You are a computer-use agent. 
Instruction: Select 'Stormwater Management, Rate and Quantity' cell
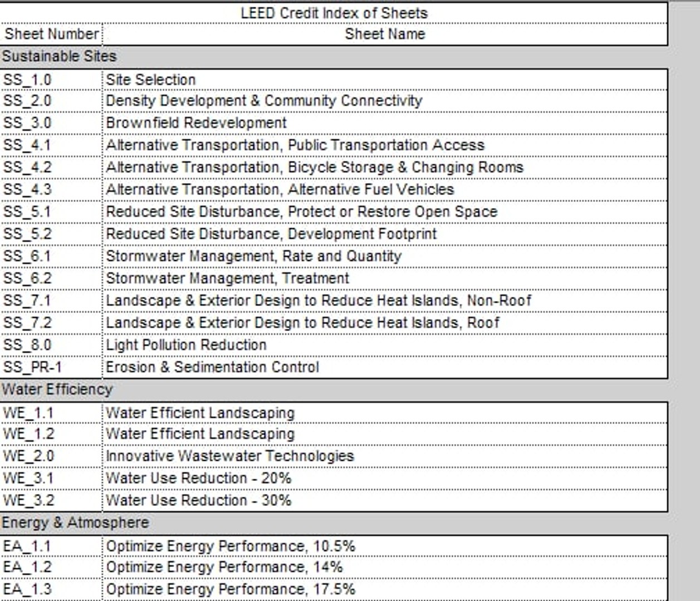[x=385, y=257]
